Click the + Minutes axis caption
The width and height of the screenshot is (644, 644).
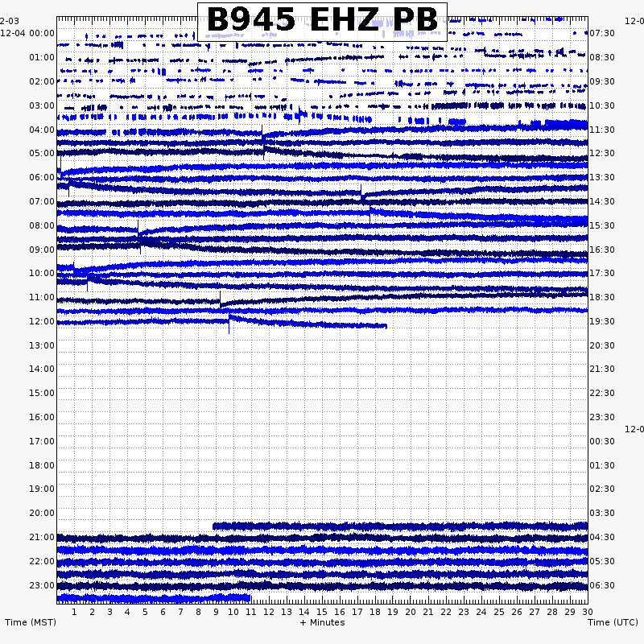(x=323, y=622)
